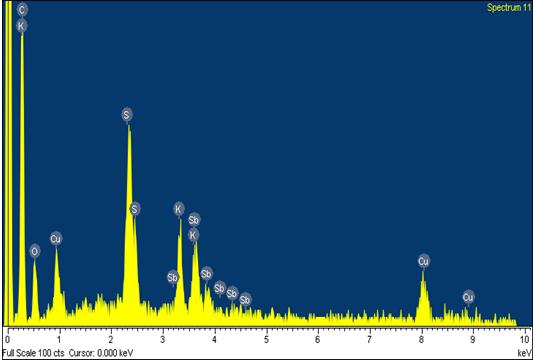Viewport: 533px width, 361px height.
Task: Click the O peak label marker
Action: click(x=35, y=252)
